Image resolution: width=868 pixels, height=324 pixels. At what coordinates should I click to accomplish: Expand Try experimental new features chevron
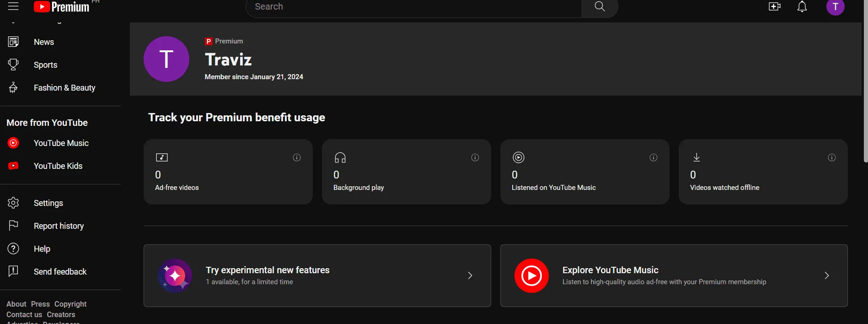tap(470, 275)
